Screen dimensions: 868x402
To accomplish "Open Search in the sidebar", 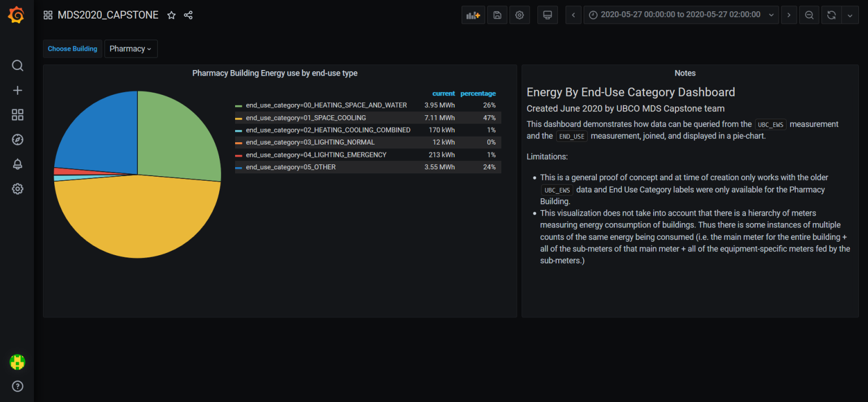I will (18, 65).
